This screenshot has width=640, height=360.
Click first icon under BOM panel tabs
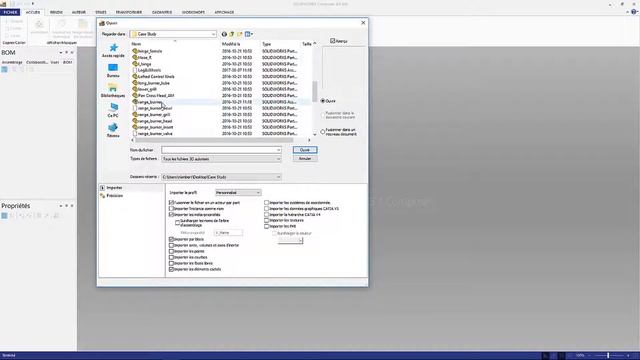(x=4, y=69)
